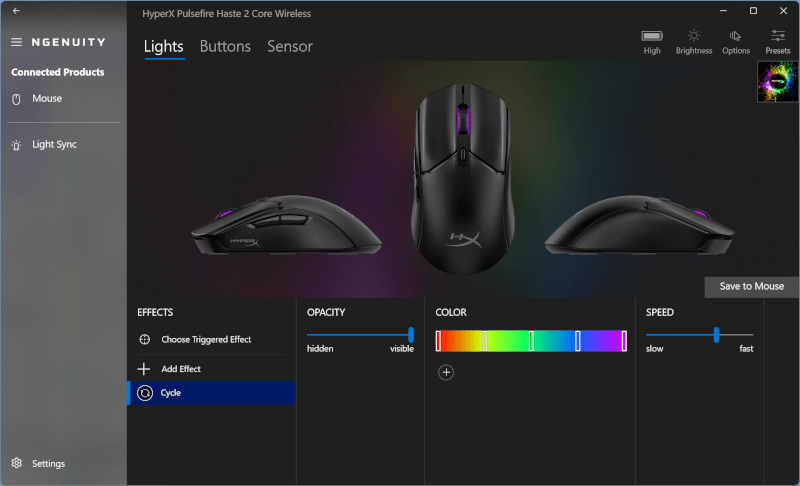Switch to the Sensor tab
Screen dimensions: 800x486
(290, 46)
